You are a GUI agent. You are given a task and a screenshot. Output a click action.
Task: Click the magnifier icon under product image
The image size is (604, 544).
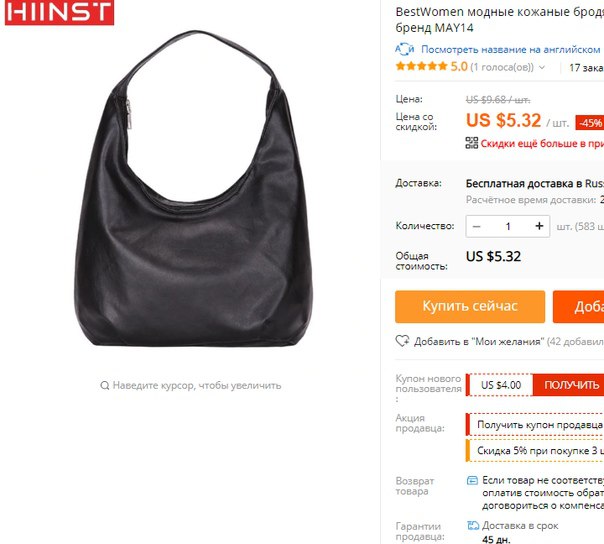(x=104, y=385)
